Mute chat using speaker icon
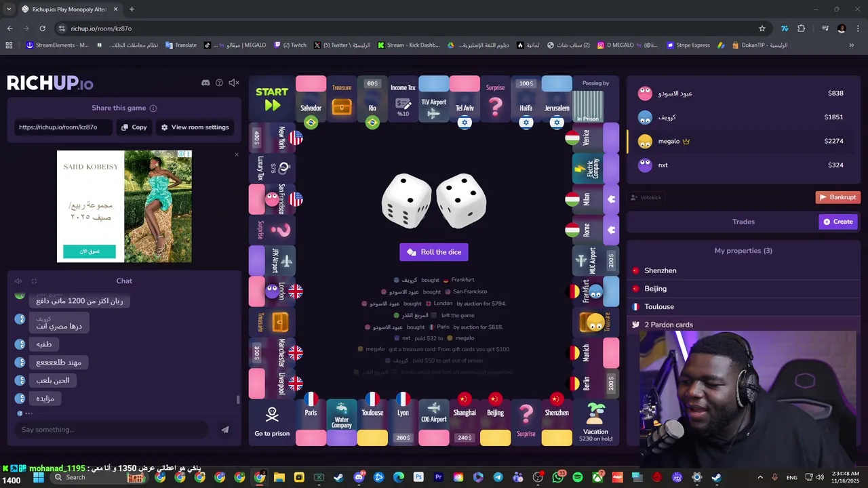 (18, 281)
